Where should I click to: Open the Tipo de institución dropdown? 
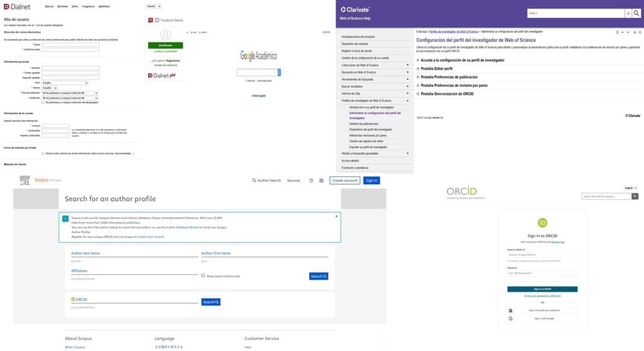(70, 93)
